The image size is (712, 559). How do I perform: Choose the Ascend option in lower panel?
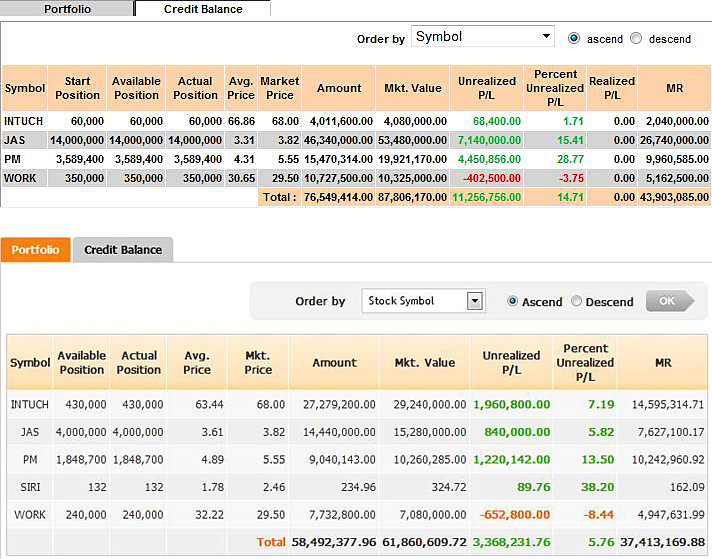click(514, 301)
